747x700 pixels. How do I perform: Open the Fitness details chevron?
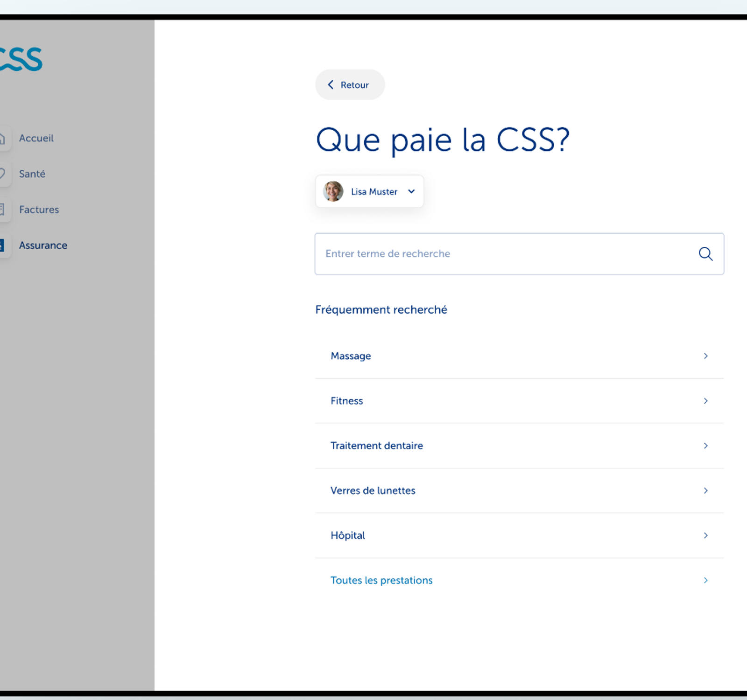pos(705,400)
